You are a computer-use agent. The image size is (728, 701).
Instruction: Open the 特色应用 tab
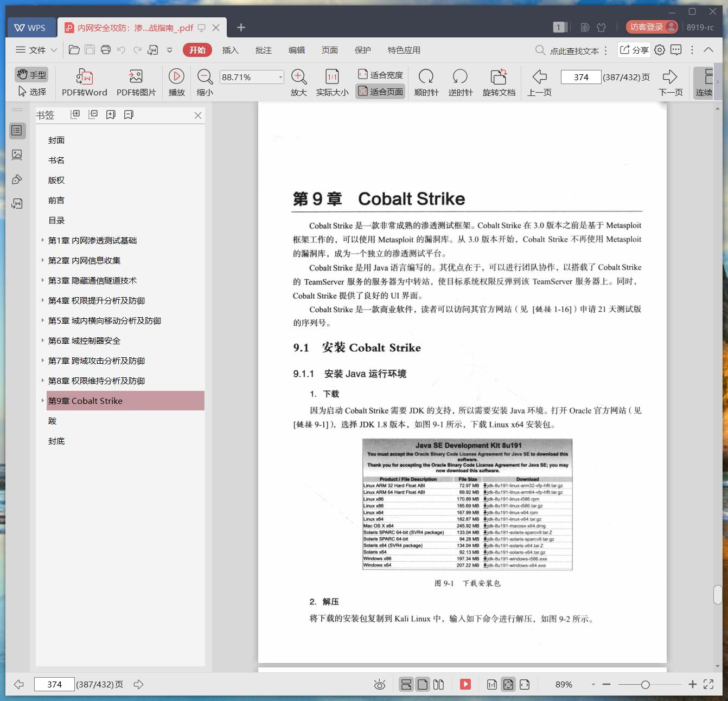pyautogui.click(x=404, y=50)
